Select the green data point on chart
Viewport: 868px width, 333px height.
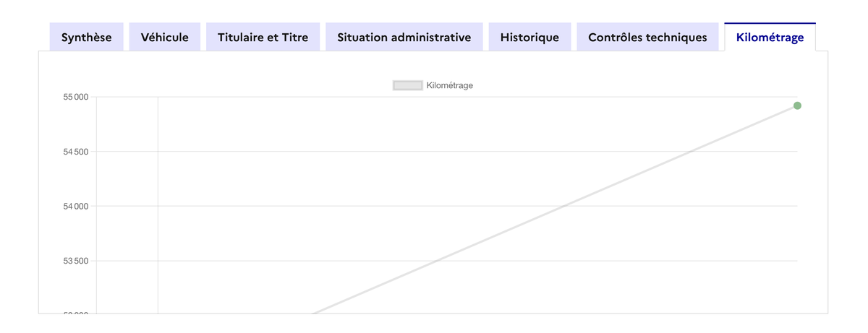pos(797,105)
